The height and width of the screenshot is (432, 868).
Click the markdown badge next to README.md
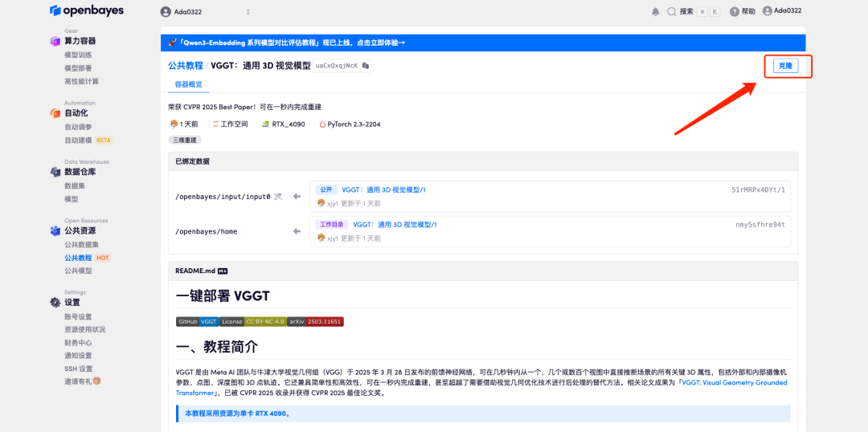coord(223,271)
